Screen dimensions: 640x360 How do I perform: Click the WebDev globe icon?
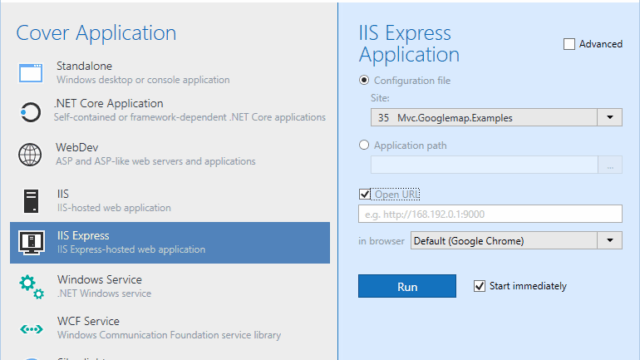pos(30,155)
